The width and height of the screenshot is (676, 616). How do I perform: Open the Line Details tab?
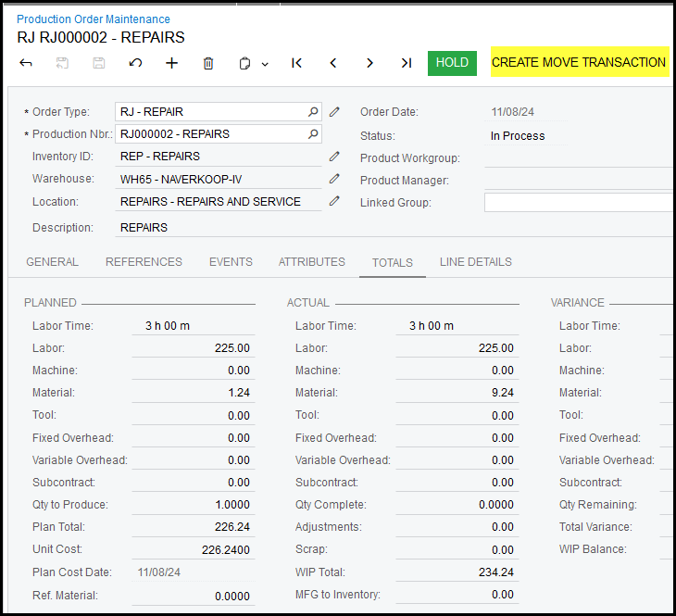tap(475, 262)
